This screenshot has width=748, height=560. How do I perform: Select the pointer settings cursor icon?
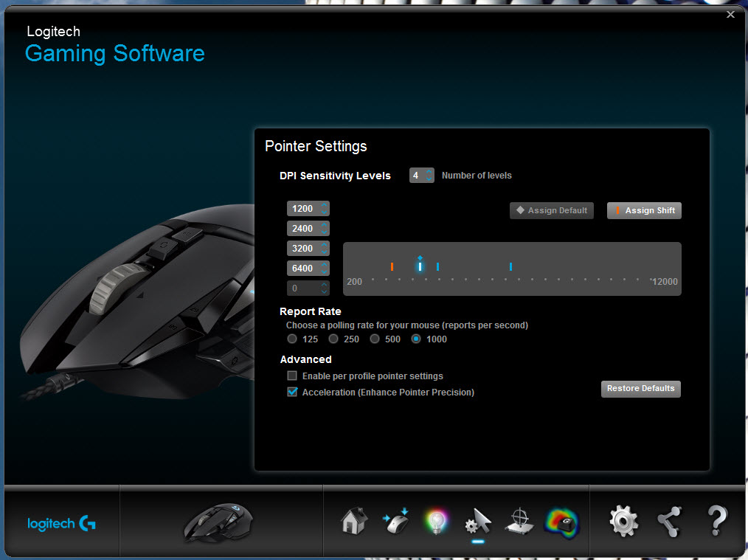tap(478, 522)
